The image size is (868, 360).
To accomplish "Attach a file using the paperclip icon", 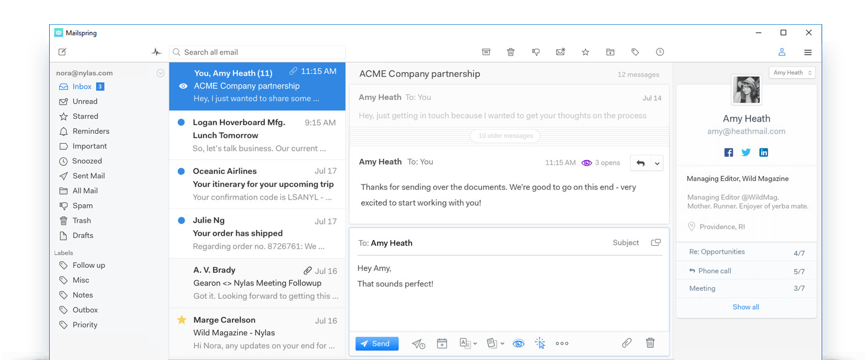I will [x=627, y=343].
